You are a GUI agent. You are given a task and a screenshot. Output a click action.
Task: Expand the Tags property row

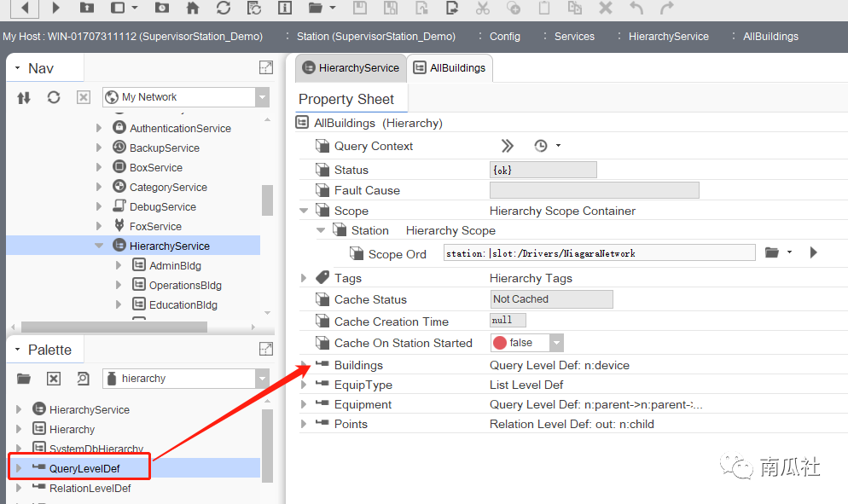(x=304, y=277)
